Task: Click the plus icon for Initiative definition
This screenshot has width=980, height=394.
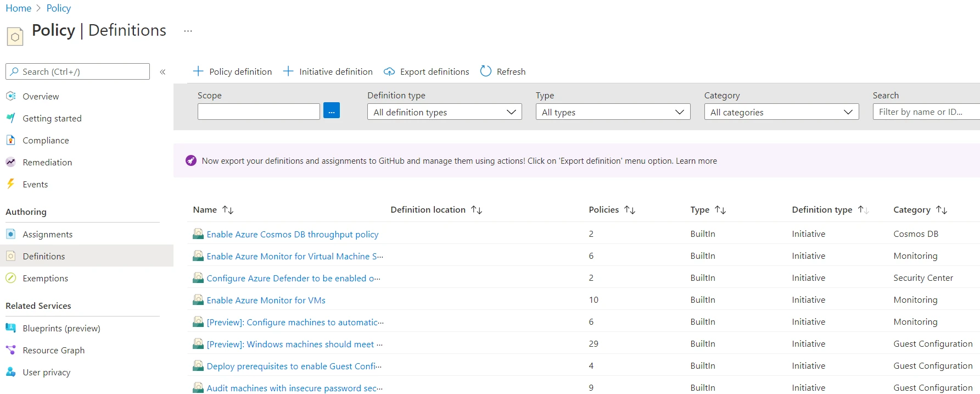Action: [288, 71]
